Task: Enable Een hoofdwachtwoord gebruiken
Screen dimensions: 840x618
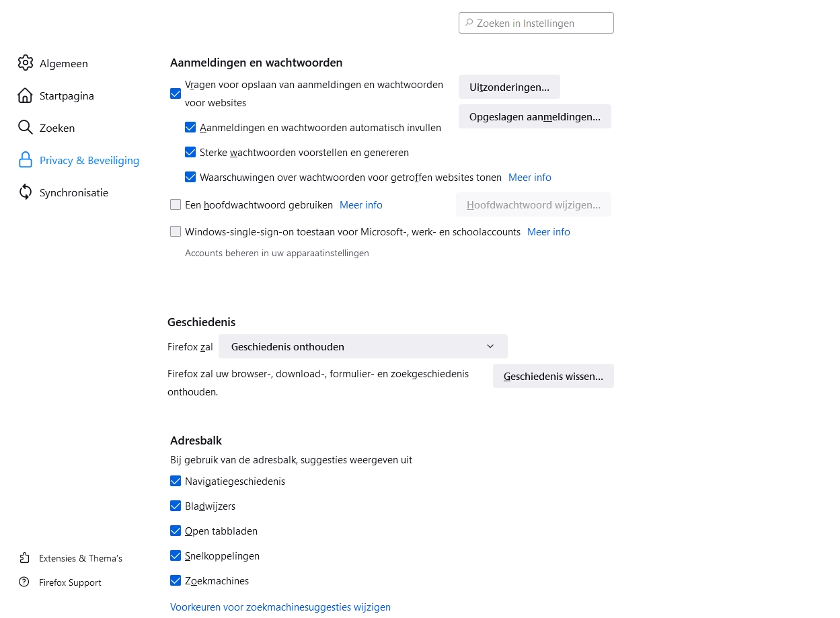Action: point(176,204)
